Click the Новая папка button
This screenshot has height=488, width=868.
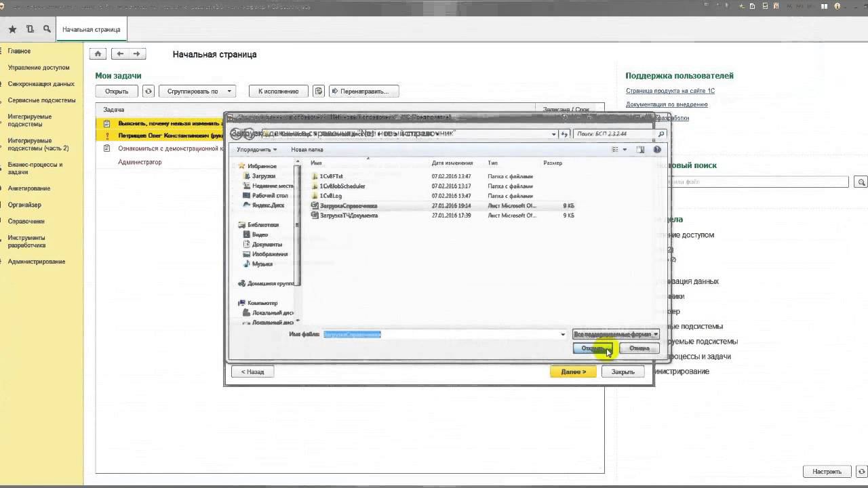[x=307, y=149]
